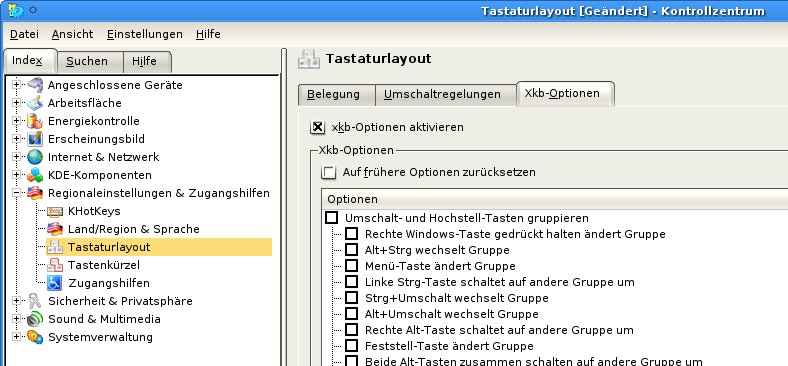Check Auf frühere Optionen zurücksetzen
This screenshot has width=788, height=366.
(329, 172)
